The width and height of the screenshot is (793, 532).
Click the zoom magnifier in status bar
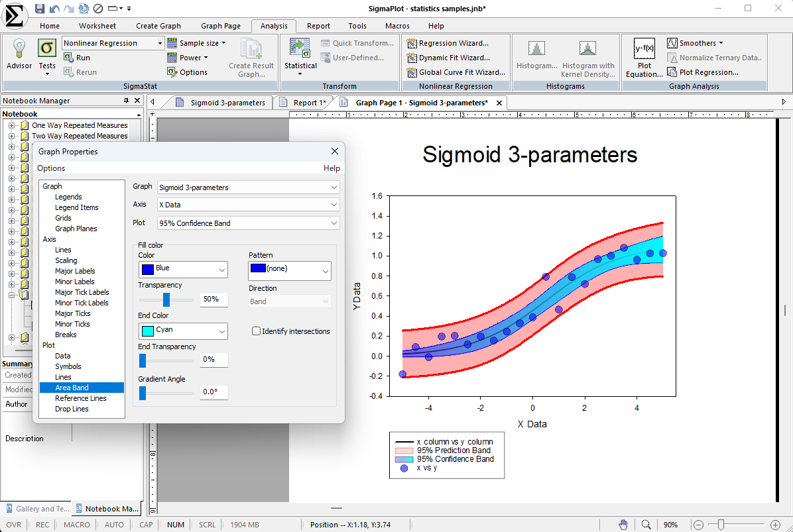[x=646, y=525]
